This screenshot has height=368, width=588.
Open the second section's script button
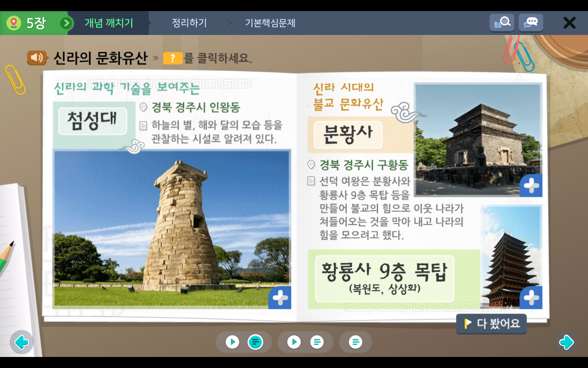tap(317, 342)
